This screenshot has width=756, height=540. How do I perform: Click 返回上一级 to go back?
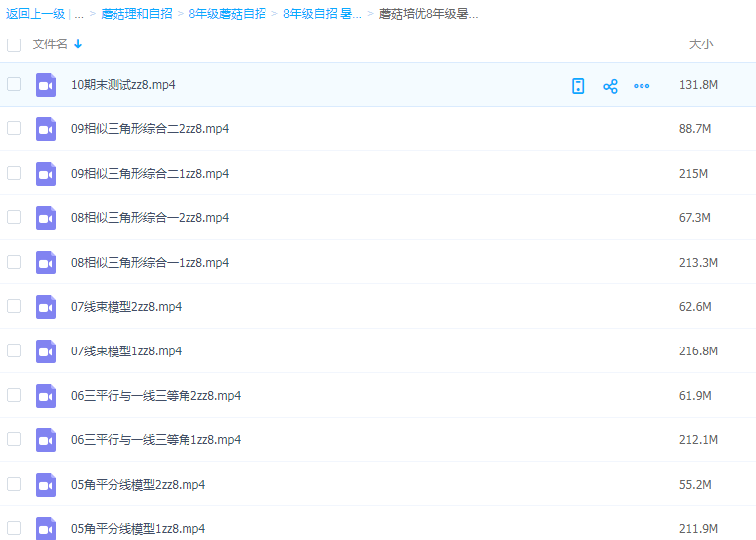click(x=36, y=14)
